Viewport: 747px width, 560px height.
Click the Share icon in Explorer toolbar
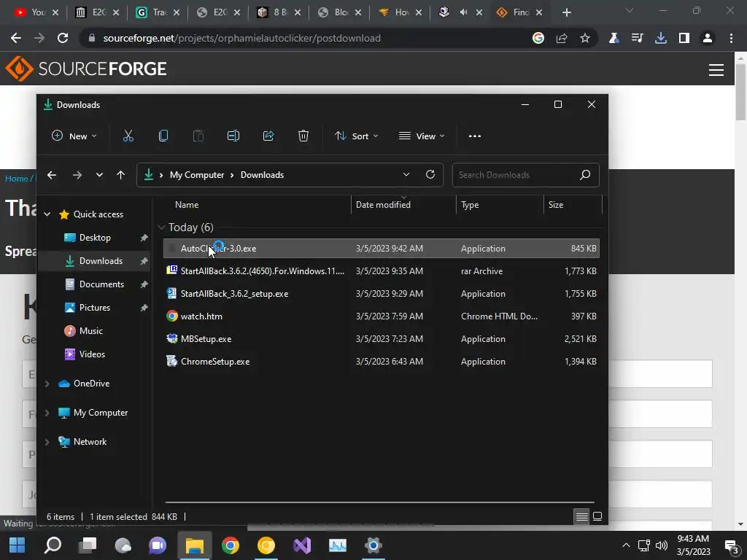(268, 136)
